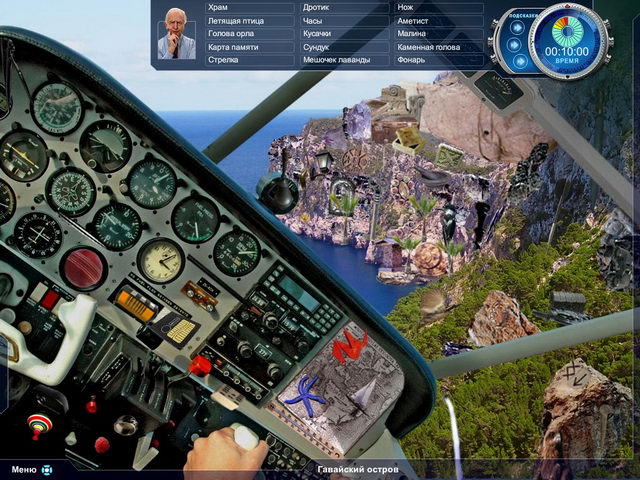This screenshot has width=640, height=480.
Task: Click the middle hint arrow button
Action: point(514,44)
